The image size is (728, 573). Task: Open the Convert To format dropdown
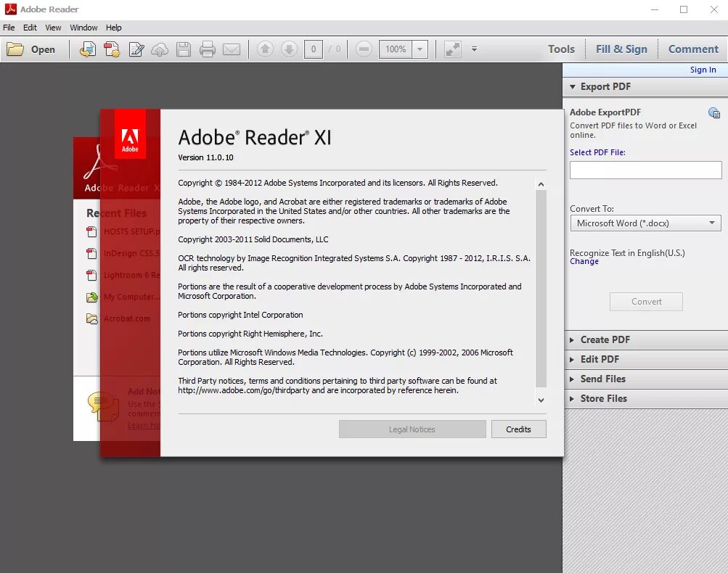(x=645, y=223)
